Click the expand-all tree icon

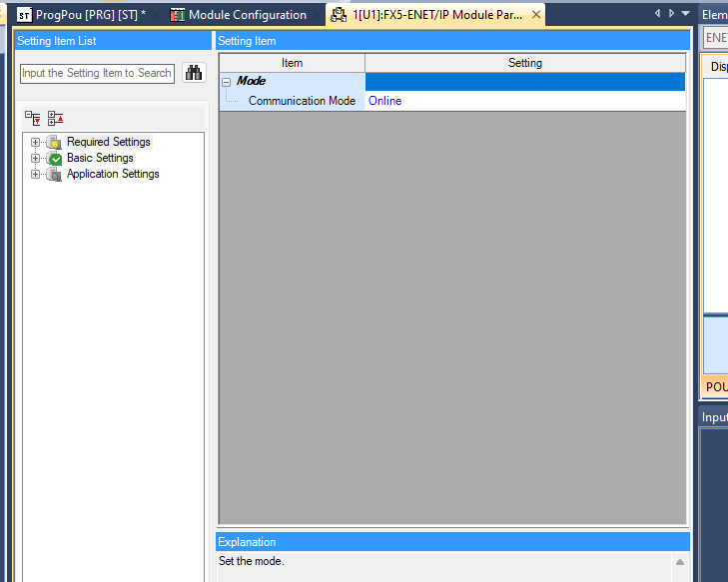pos(33,118)
